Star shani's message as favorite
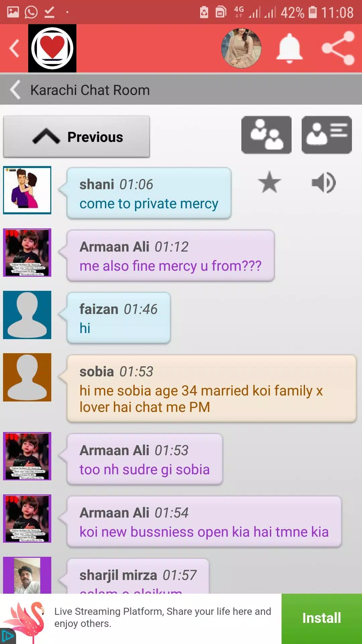Viewport: 362px width, 644px height. pos(269,182)
